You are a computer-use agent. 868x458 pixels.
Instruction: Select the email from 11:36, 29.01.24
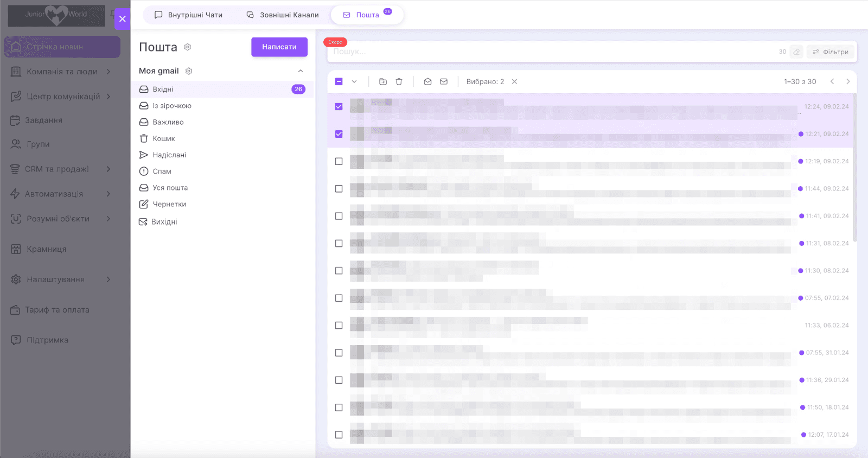(339, 380)
